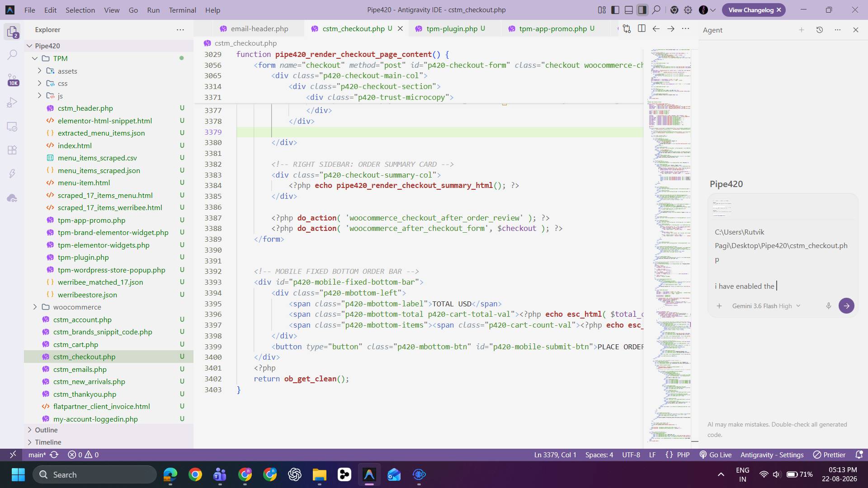Viewport: 868px width, 488px height.
Task: Toggle the agent side panel layout icon
Action: (642, 10)
